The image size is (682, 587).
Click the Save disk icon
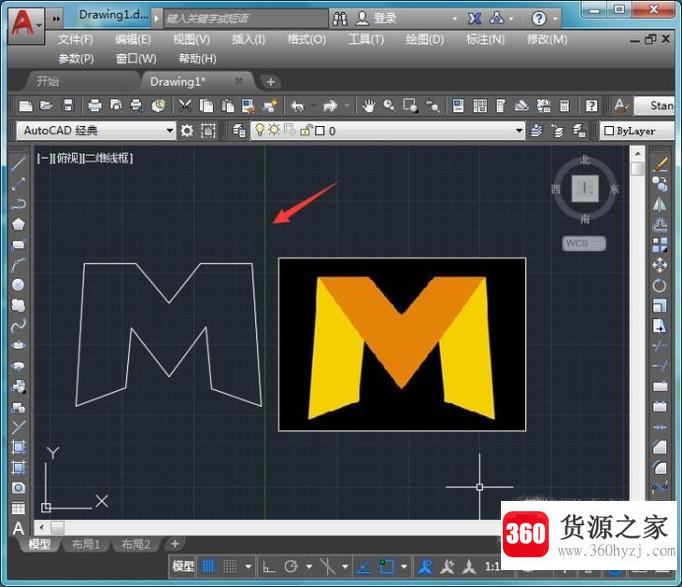tap(68, 106)
